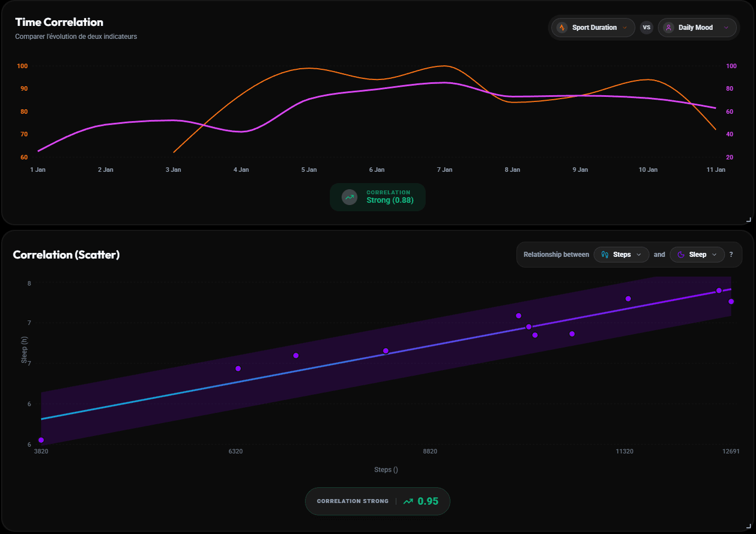Select the leftmost scatter data point

pos(40,440)
